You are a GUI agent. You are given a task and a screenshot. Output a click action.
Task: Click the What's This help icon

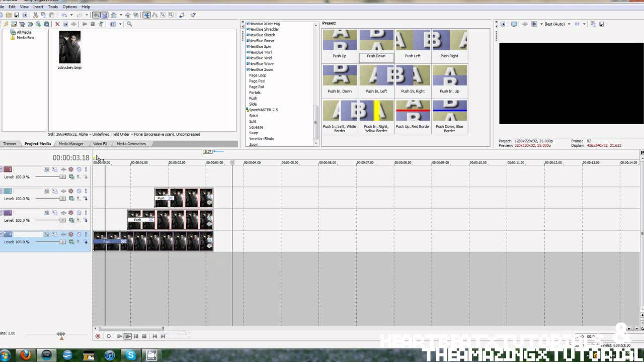click(193, 15)
